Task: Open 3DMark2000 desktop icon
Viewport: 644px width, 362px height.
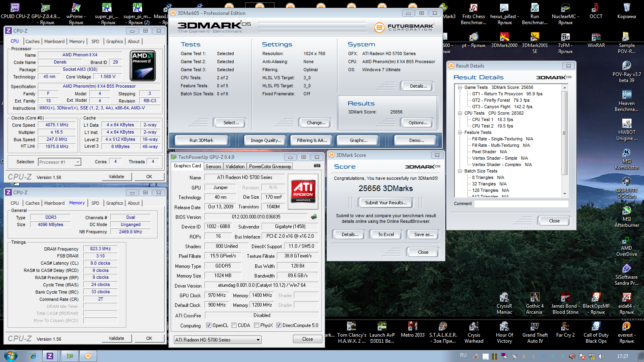Action: pyautogui.click(x=504, y=40)
